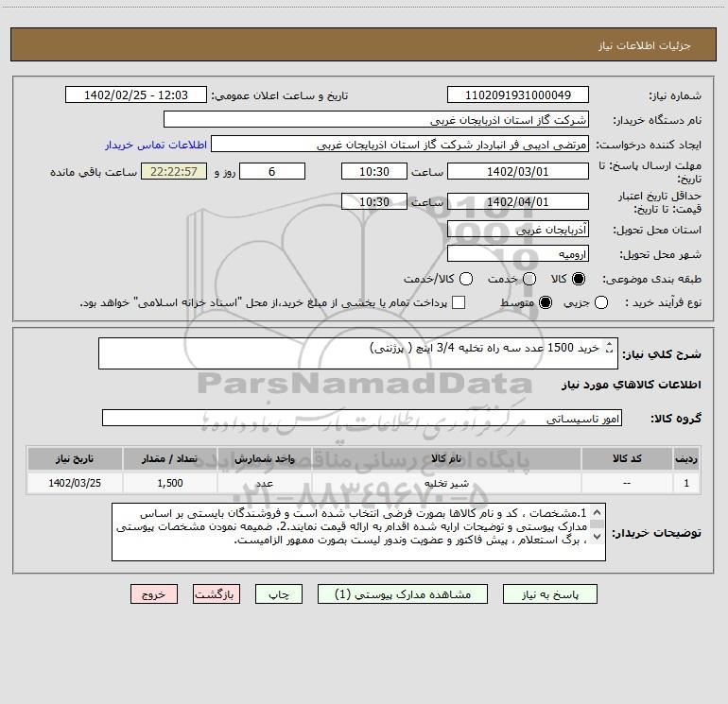Click the description box spinner arrows
The width and height of the screenshot is (728, 704).
[609, 348]
